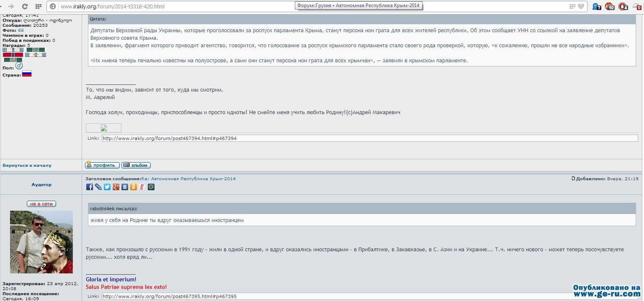Image resolution: width=644 pixels, height=301 pixels.
Task: Share the post via Mail.ru @ icon
Action: click(x=151, y=187)
